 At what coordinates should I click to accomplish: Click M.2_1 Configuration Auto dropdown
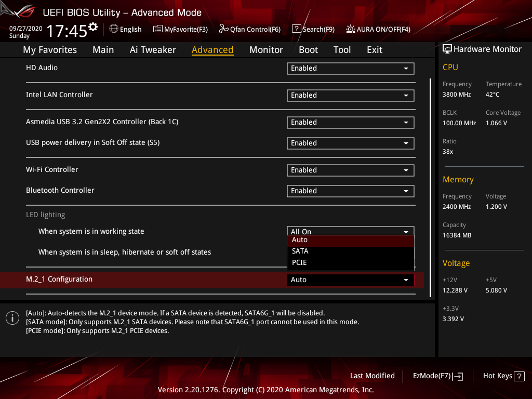[x=351, y=280]
